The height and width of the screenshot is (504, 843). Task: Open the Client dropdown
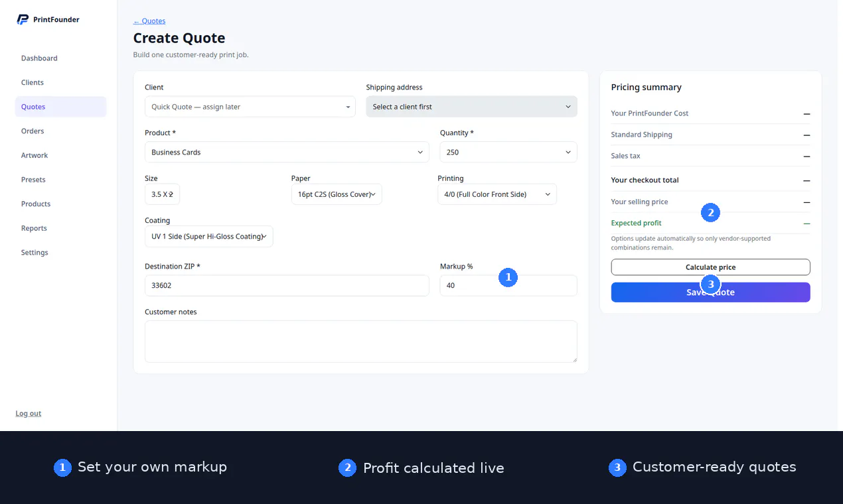click(250, 107)
